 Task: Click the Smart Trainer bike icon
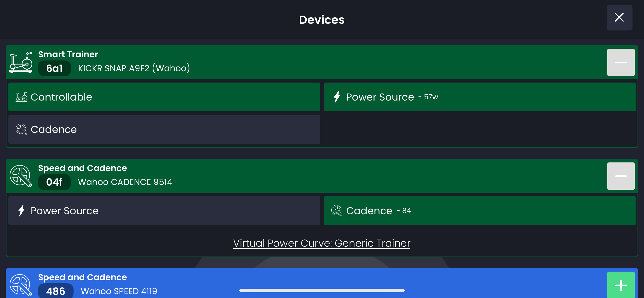pos(21,62)
